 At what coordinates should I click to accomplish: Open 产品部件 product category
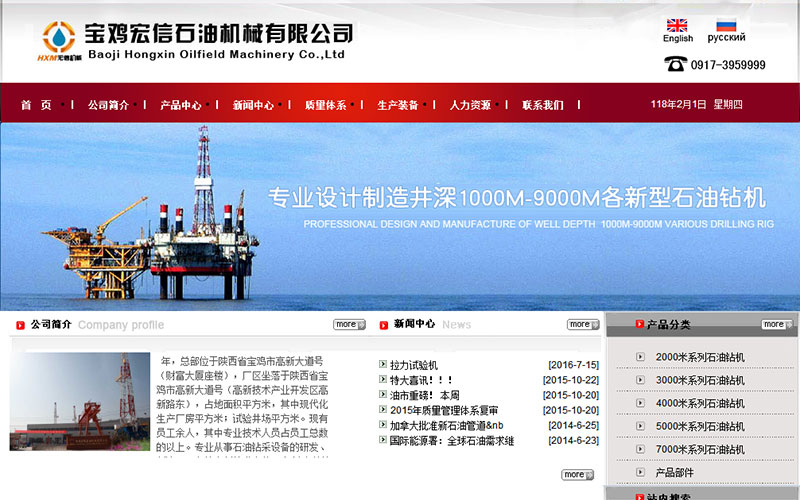pyautogui.click(x=674, y=472)
